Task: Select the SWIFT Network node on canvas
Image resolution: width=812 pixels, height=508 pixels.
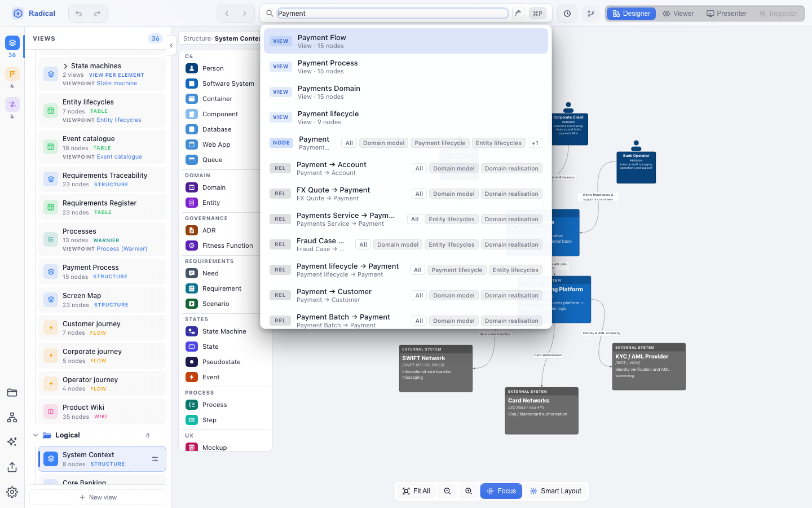Action: tap(436, 369)
